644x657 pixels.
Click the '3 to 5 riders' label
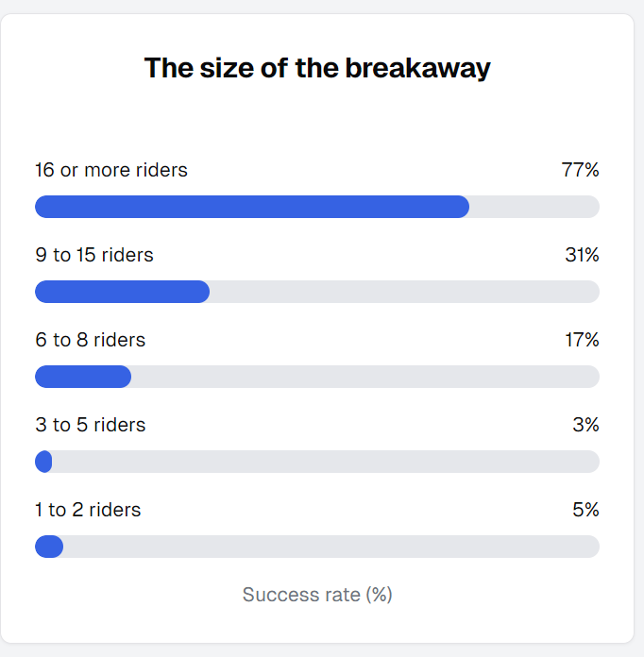tap(90, 425)
